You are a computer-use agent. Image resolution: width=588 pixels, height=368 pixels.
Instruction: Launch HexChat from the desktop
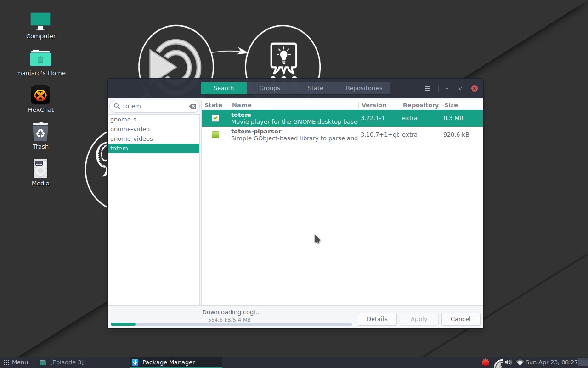[x=40, y=95]
